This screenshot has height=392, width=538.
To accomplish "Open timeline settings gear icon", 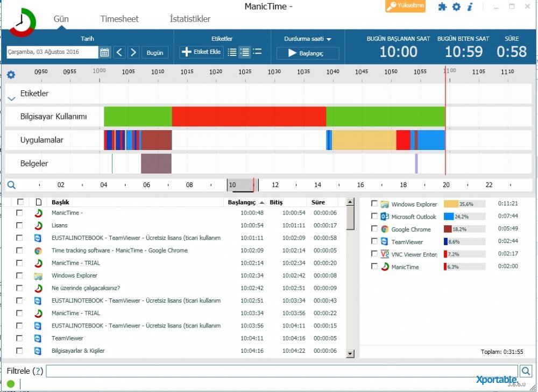I will pos(11,74).
